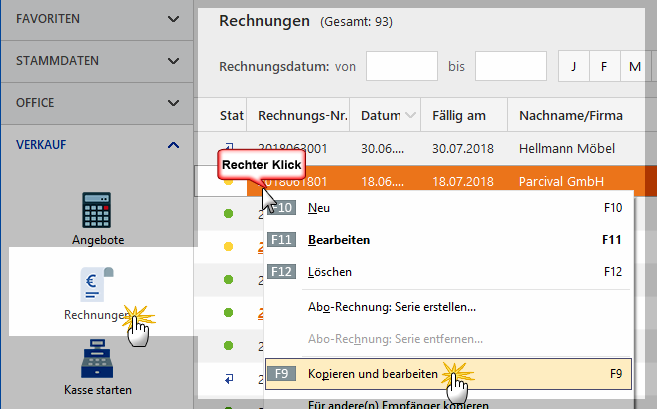This screenshot has width=657, height=409.
Task: Open the Datum column dropdown arrow
Action: click(x=411, y=115)
